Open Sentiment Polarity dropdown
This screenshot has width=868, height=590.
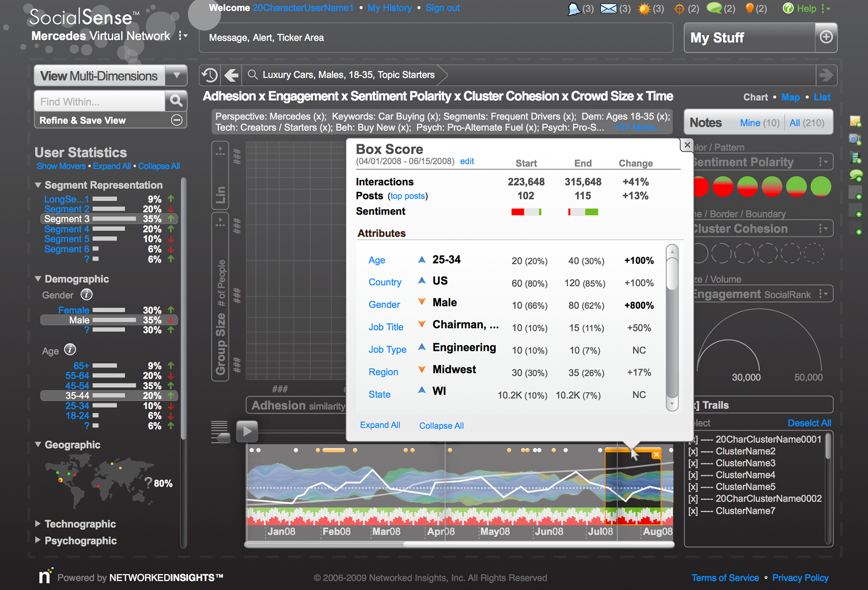click(824, 162)
